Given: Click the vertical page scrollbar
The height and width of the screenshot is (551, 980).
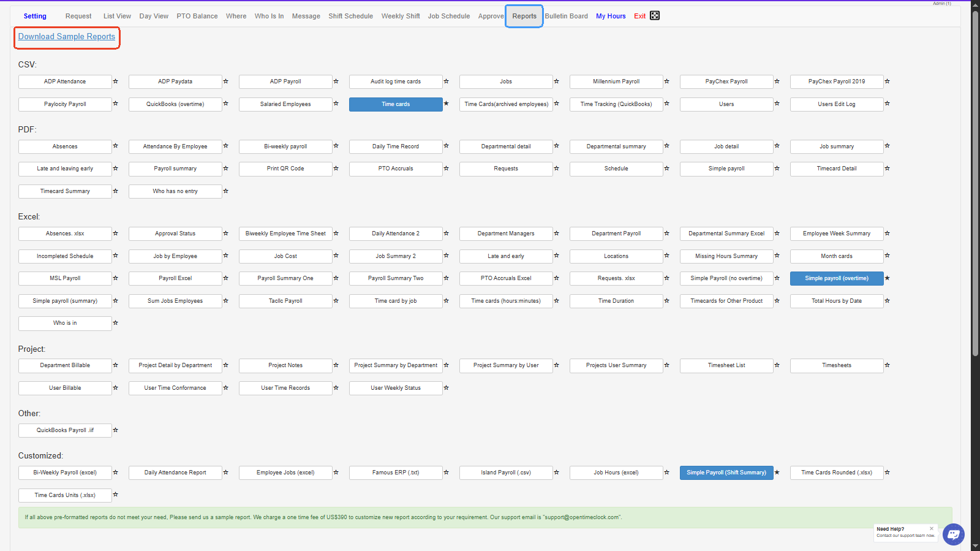Looking at the screenshot, I should [x=975, y=184].
